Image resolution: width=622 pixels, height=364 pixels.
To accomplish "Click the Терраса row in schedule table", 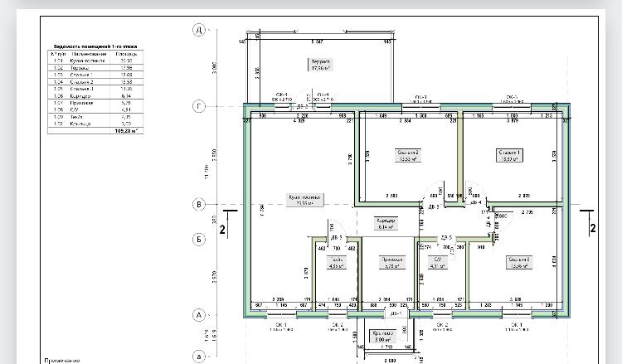I will pyautogui.click(x=95, y=68).
